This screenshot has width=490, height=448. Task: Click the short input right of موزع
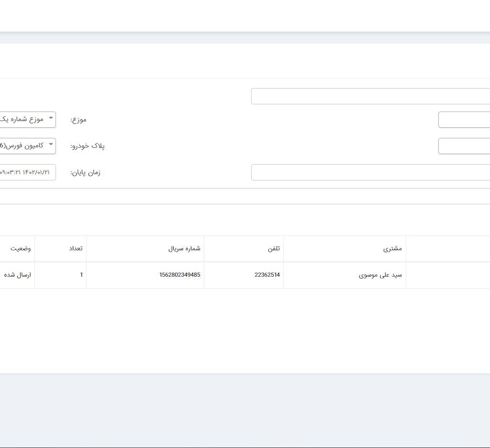464,120
